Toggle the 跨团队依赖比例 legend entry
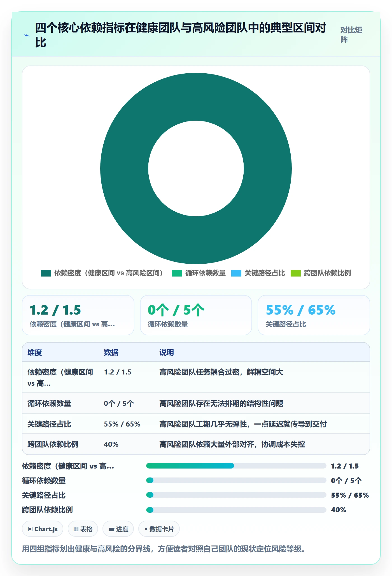392x576 pixels. point(321,273)
